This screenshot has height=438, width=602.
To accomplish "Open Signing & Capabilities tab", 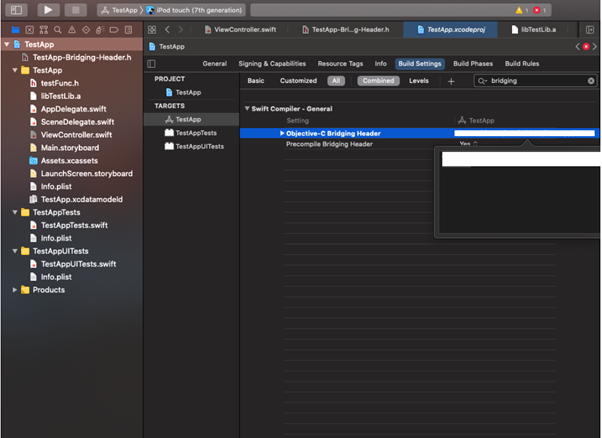I will [272, 64].
